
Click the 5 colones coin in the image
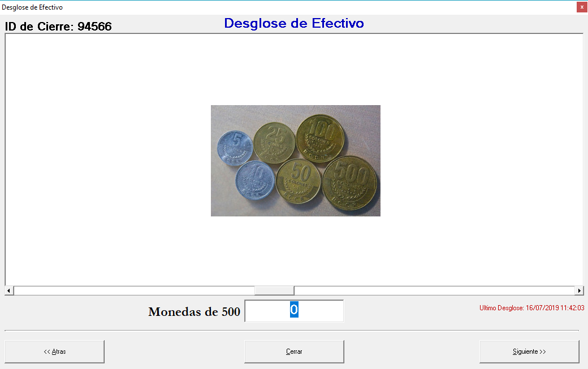235,148
